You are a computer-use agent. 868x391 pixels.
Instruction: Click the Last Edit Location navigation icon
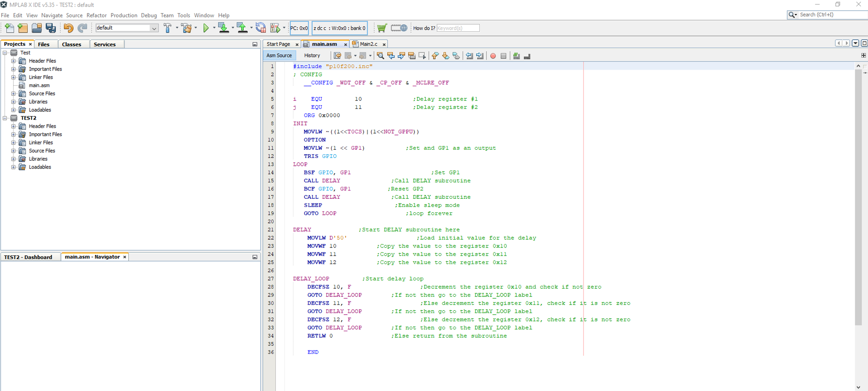(x=337, y=55)
